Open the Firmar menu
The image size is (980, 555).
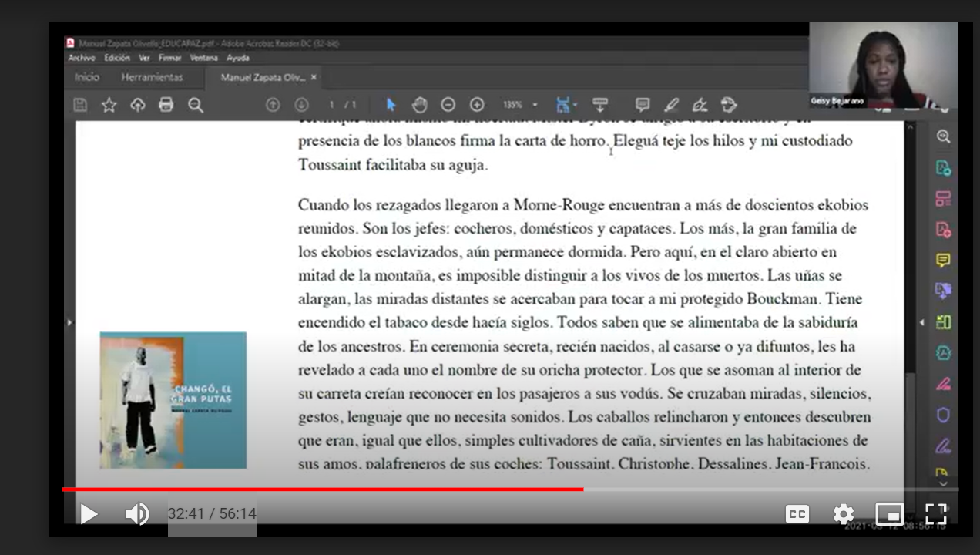169,58
